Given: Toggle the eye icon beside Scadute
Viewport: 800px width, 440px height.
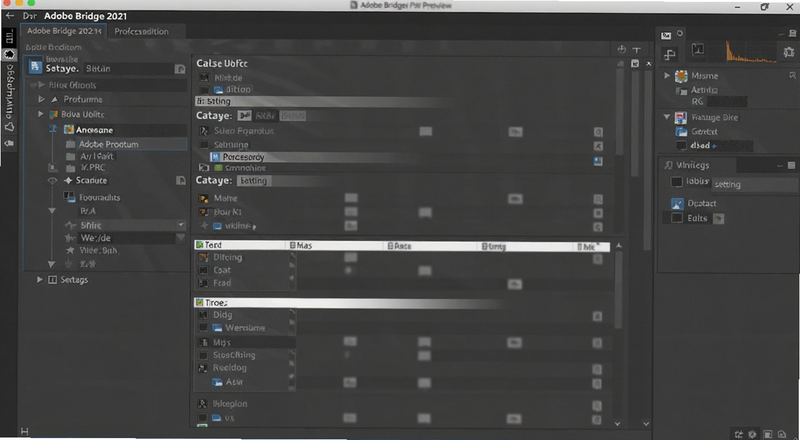Looking at the screenshot, I should coord(52,181).
